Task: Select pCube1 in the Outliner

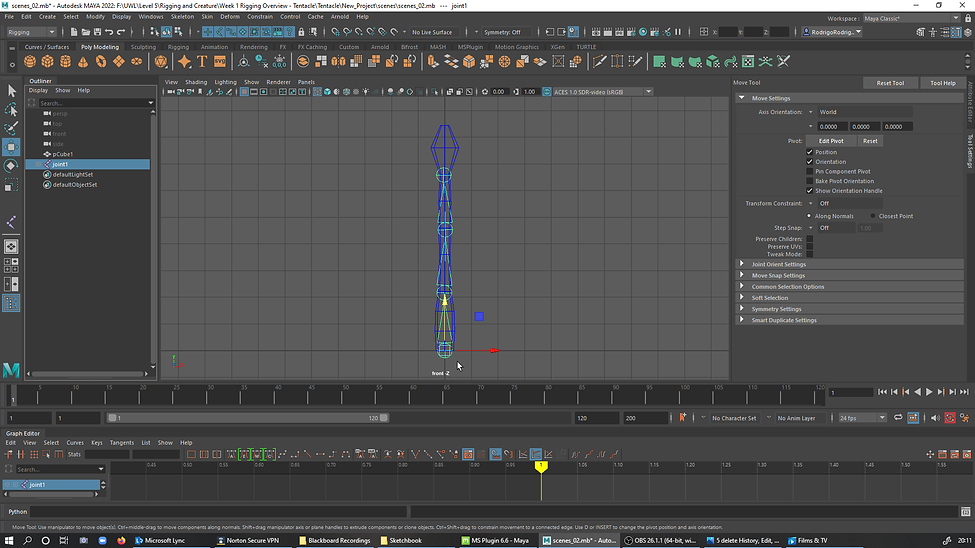Action: pos(63,154)
